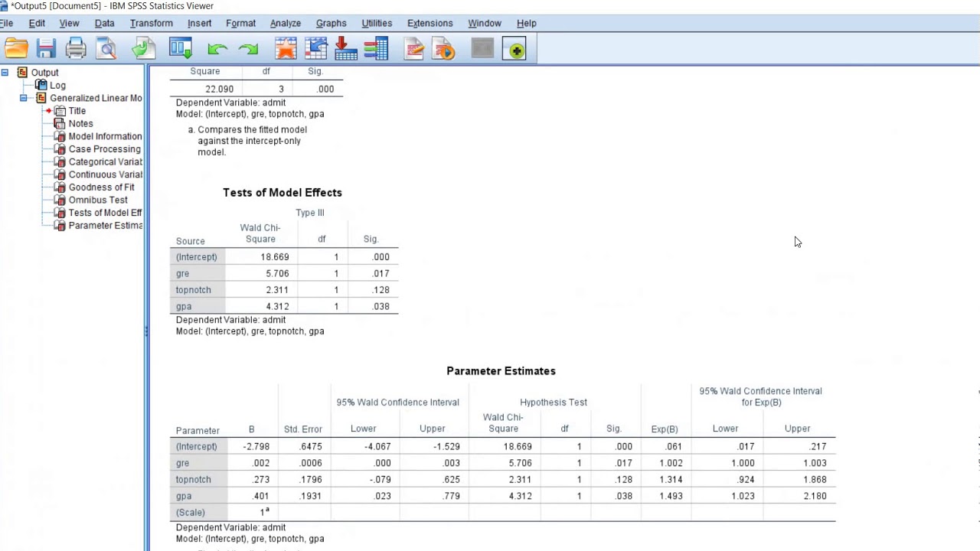Click the (Scale) parameter row label

[x=191, y=513]
